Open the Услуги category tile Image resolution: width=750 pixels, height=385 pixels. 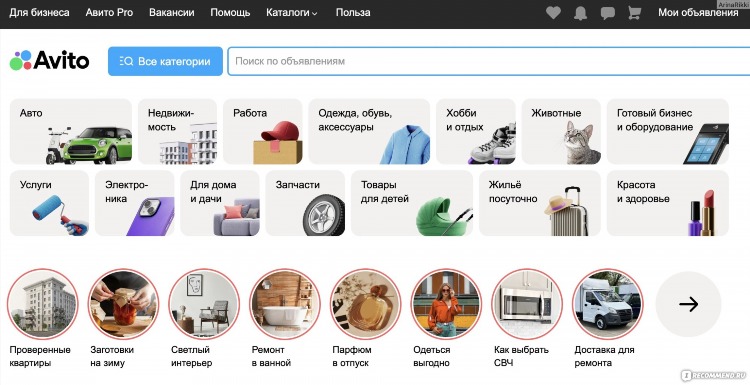coord(49,203)
